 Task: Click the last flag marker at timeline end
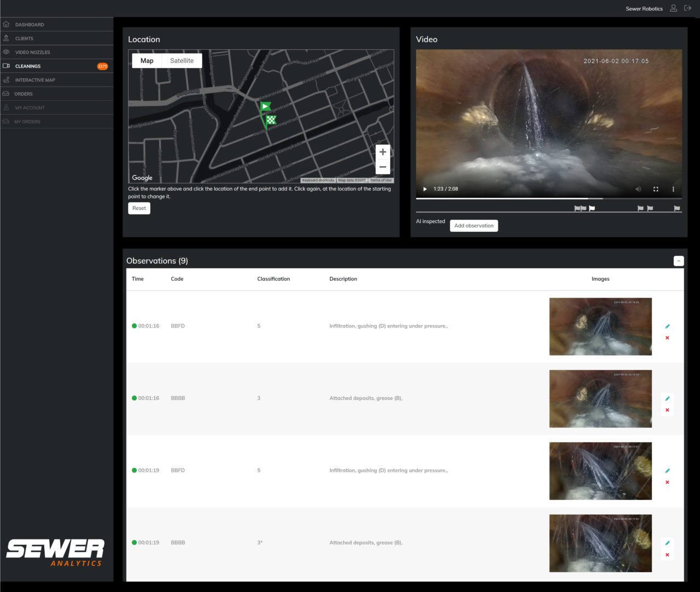[x=677, y=208]
